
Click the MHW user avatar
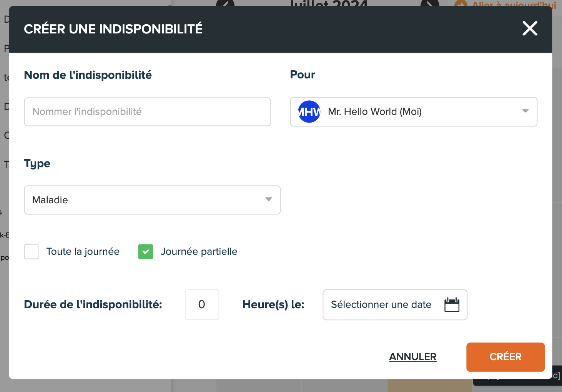[309, 111]
